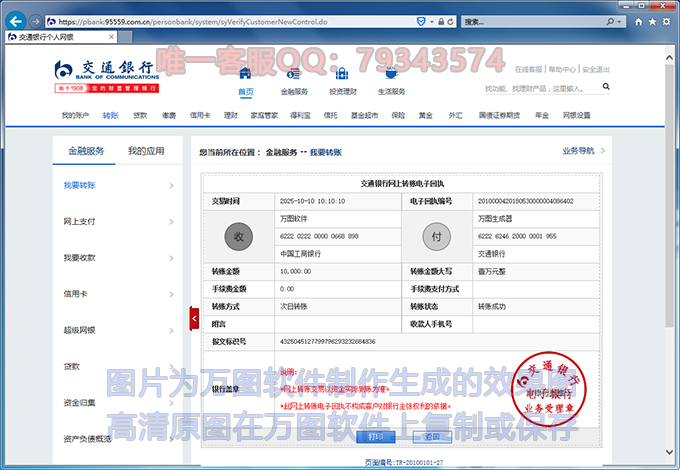This screenshot has width=680, height=470.
Task: Click the 首页 home icon
Action: click(246, 74)
